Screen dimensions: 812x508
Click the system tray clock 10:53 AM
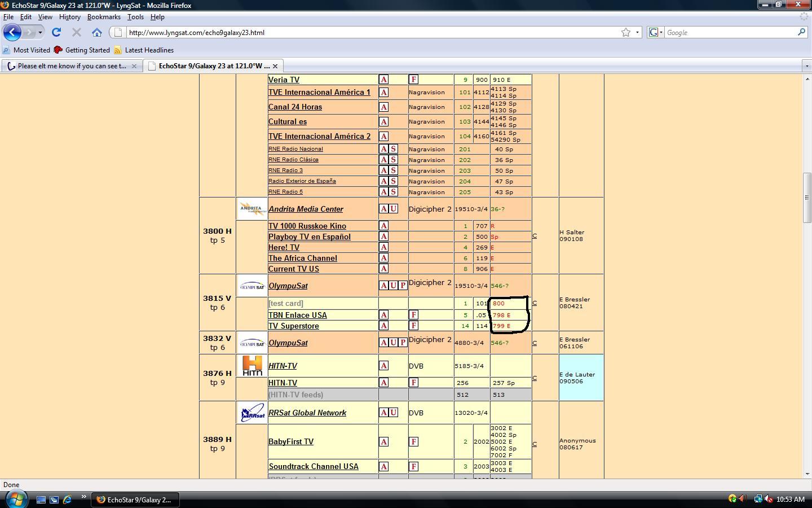click(x=791, y=500)
